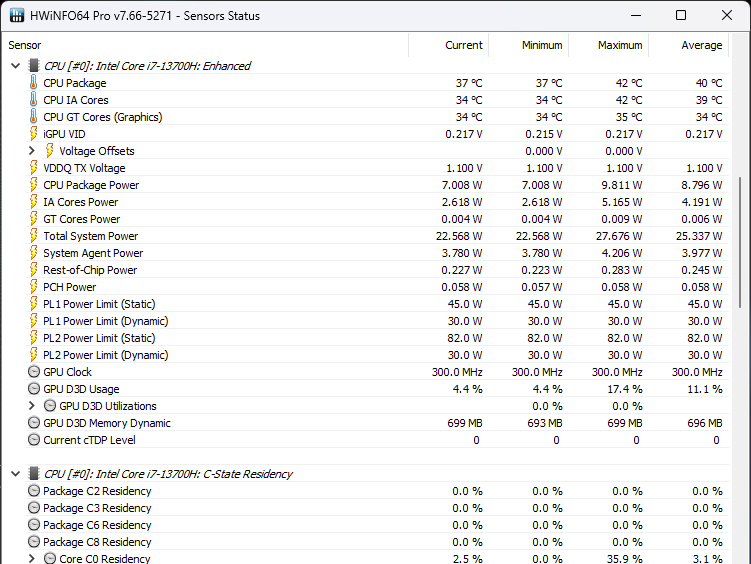Expand the Core C0 Residency row

click(x=32, y=559)
